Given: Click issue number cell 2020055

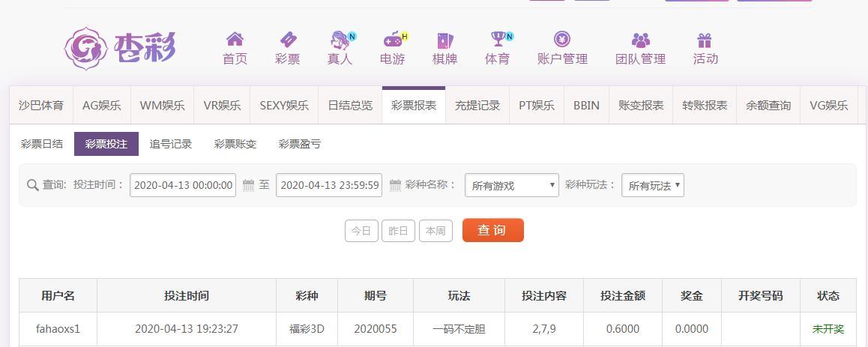Looking at the screenshot, I should (376, 329).
